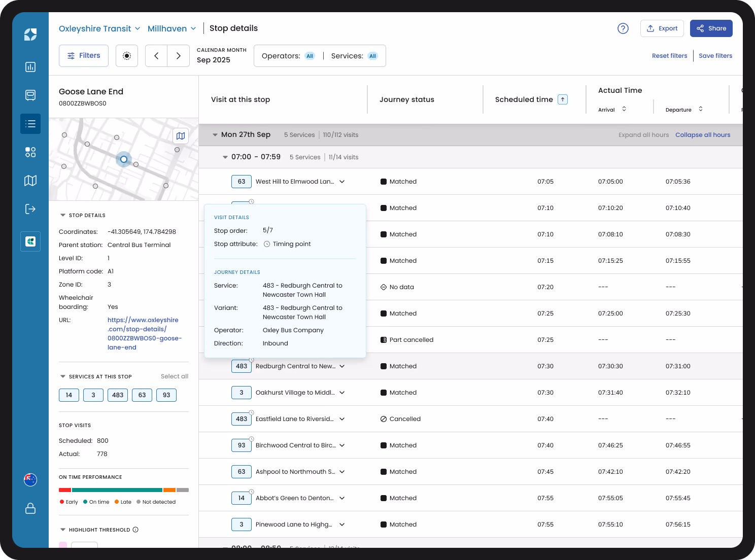
Task: Expand Eastfield Lane to Riversid... visit
Action: coord(342,419)
